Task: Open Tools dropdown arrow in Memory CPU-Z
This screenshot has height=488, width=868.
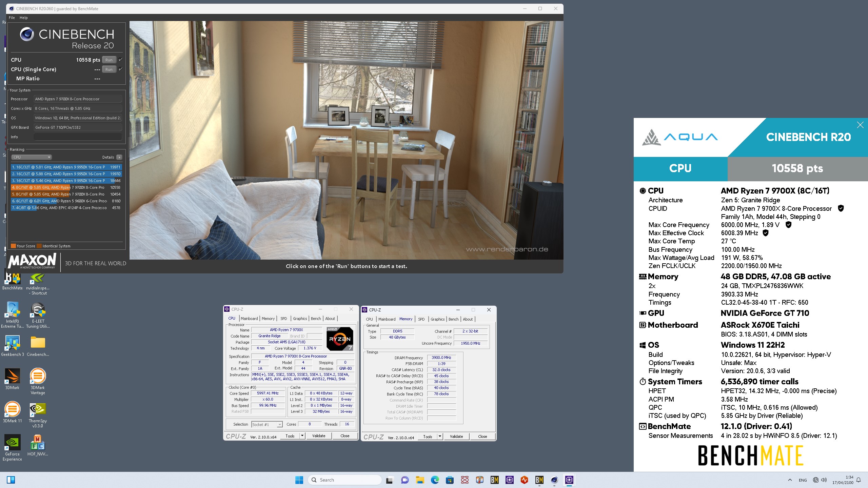Action: pyautogui.click(x=440, y=436)
